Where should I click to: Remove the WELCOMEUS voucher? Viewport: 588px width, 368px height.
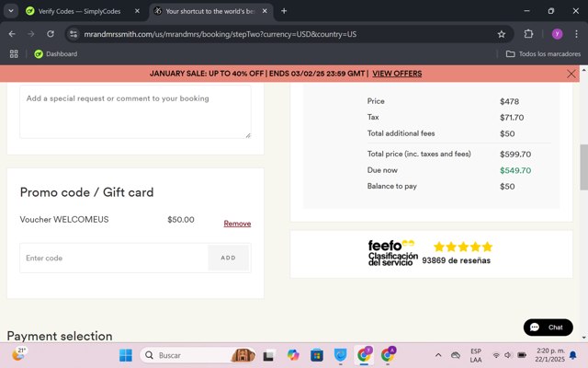237,224
